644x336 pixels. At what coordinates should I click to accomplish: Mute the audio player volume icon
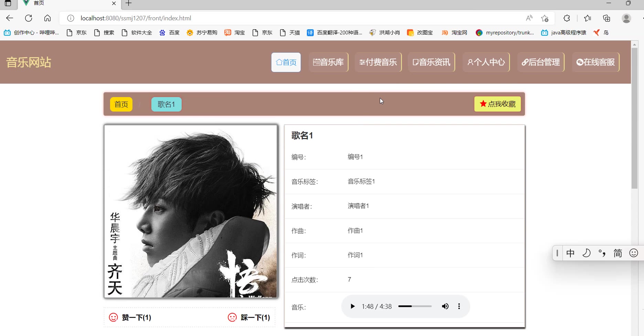click(x=445, y=306)
